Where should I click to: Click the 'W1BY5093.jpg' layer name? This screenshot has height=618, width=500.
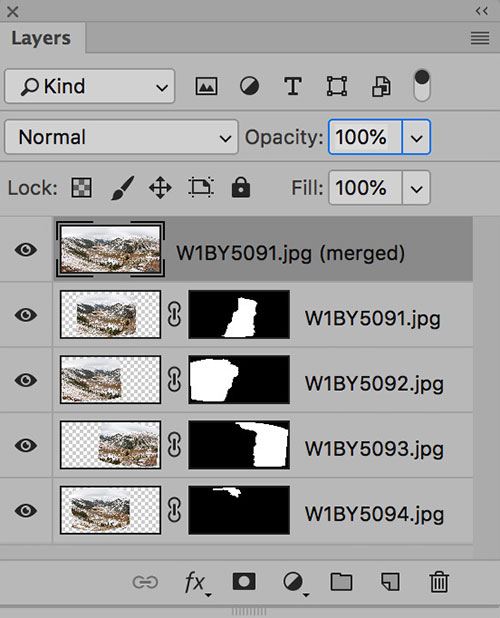coord(374,449)
